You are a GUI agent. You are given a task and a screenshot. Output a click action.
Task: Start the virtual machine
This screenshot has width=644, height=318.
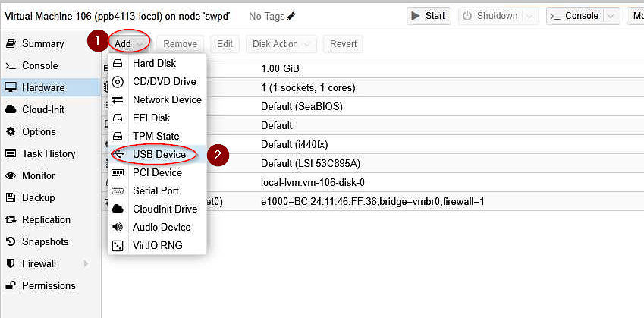point(429,16)
